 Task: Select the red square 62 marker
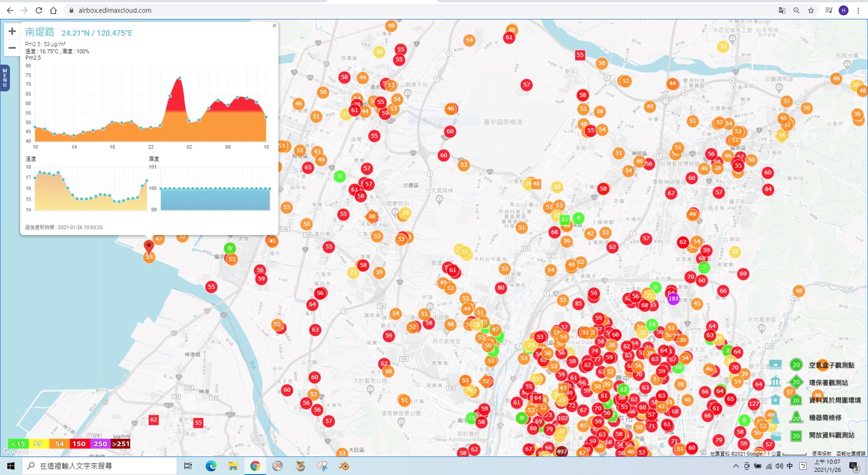click(154, 419)
